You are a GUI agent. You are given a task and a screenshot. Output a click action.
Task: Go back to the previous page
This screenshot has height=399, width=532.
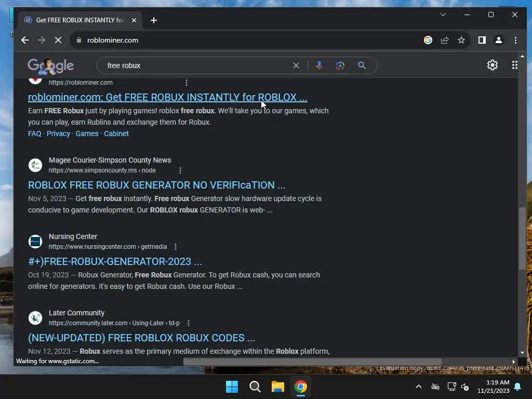tap(25, 40)
